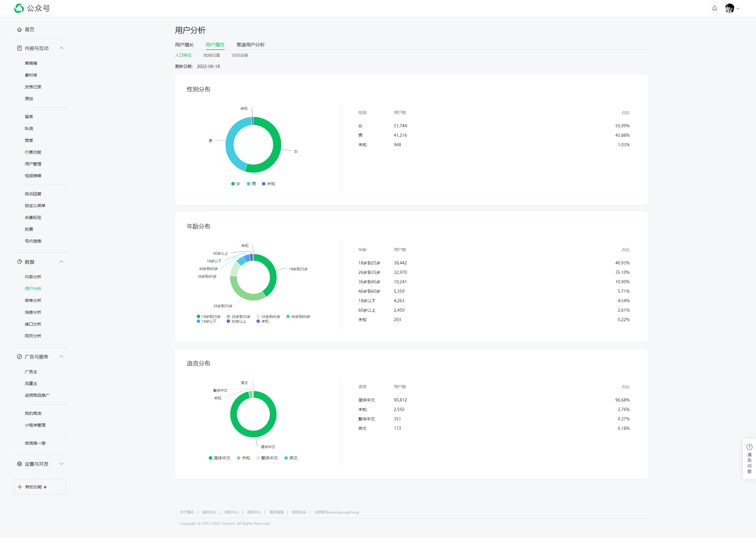The image size is (756, 538).
Task: Open the 遇到问题 help icon
Action: pos(750,447)
